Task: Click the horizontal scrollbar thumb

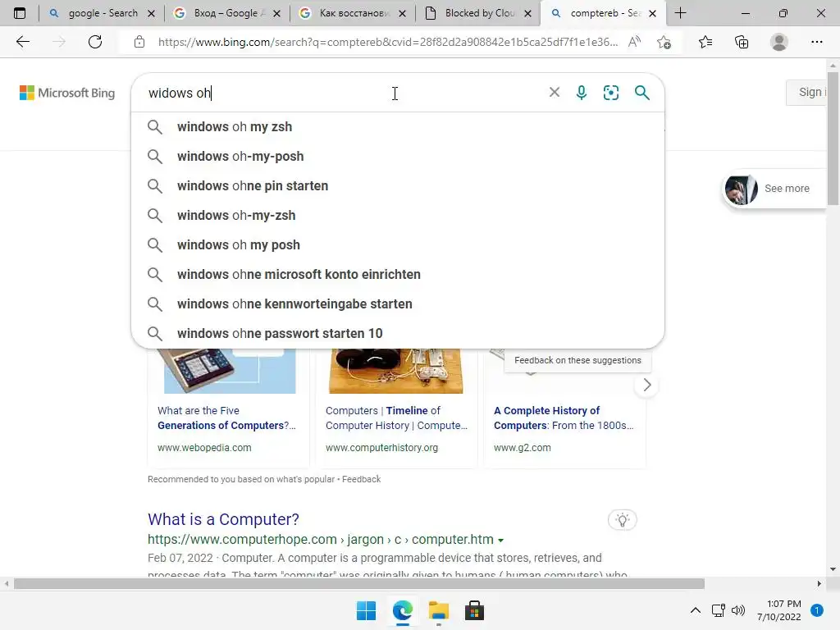Action: 359,583
